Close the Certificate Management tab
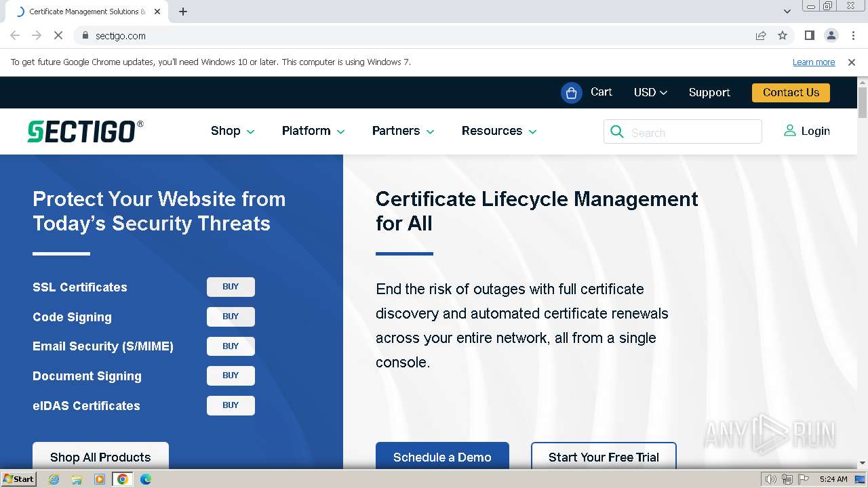 (x=157, y=12)
